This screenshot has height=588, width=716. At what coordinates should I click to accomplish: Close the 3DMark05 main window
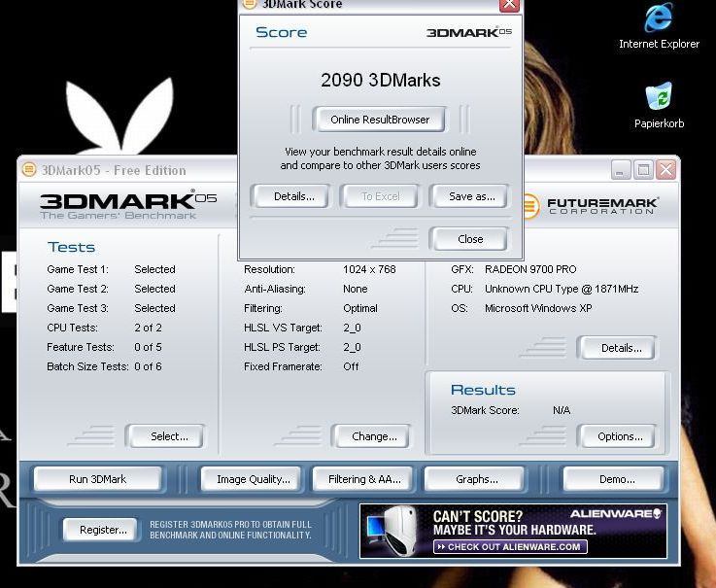pyautogui.click(x=666, y=170)
